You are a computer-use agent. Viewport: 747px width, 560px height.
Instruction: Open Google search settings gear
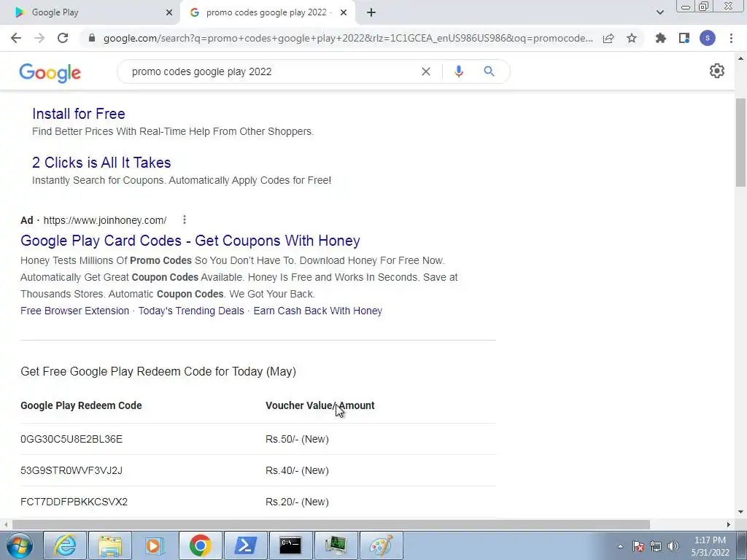(717, 71)
